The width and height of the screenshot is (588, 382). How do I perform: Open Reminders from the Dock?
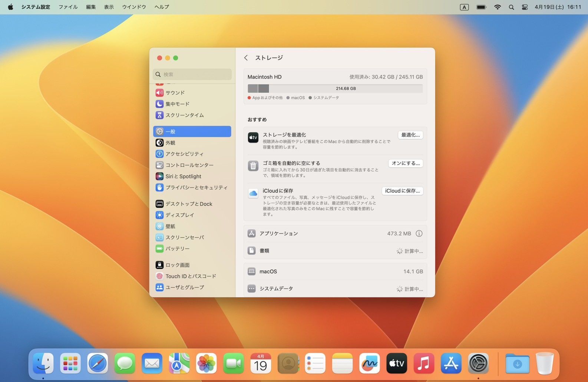[x=315, y=363]
